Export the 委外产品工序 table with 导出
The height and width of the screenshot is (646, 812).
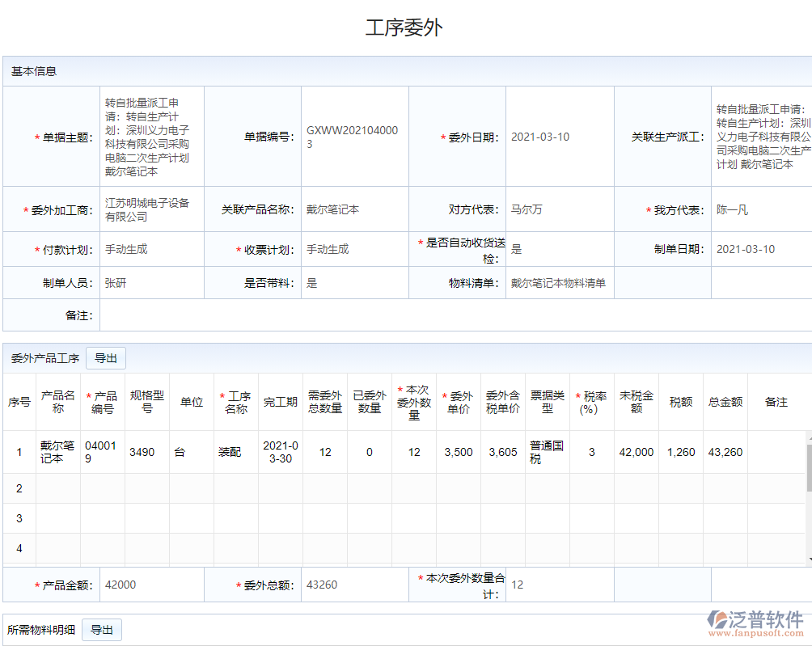106,358
